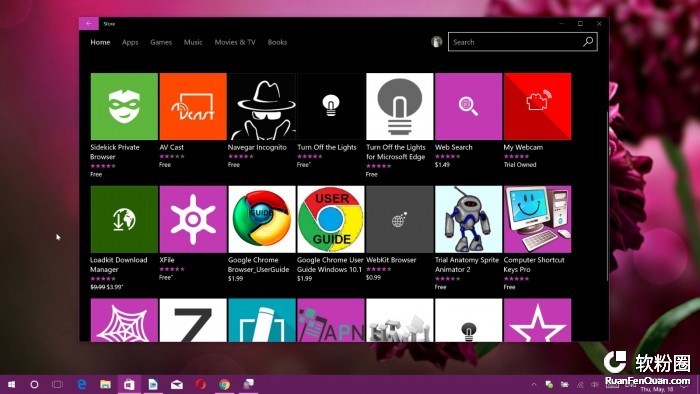Click the $1.49 price under Web Search

[442, 165]
